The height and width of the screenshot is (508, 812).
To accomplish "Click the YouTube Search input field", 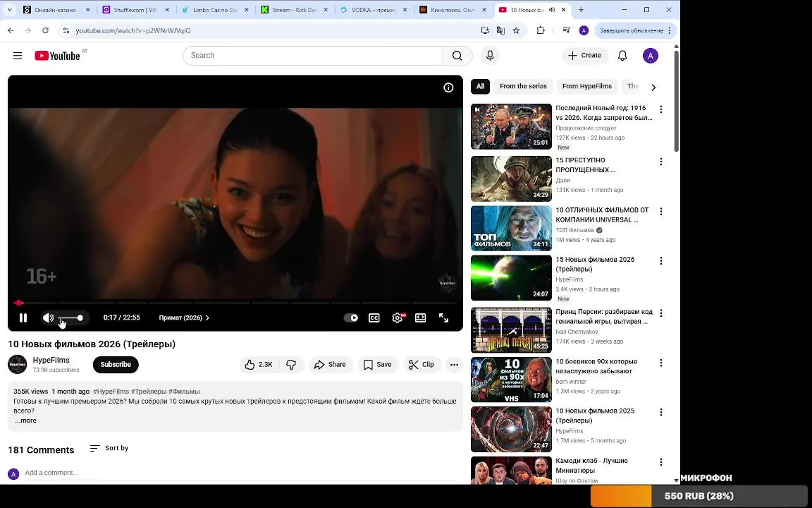I will click(x=313, y=56).
